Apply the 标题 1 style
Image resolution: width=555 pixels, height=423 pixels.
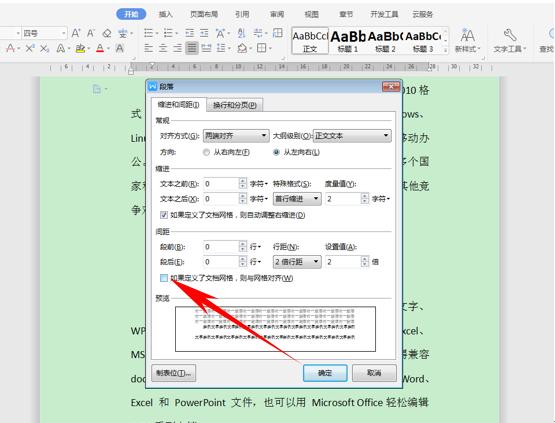coord(348,40)
